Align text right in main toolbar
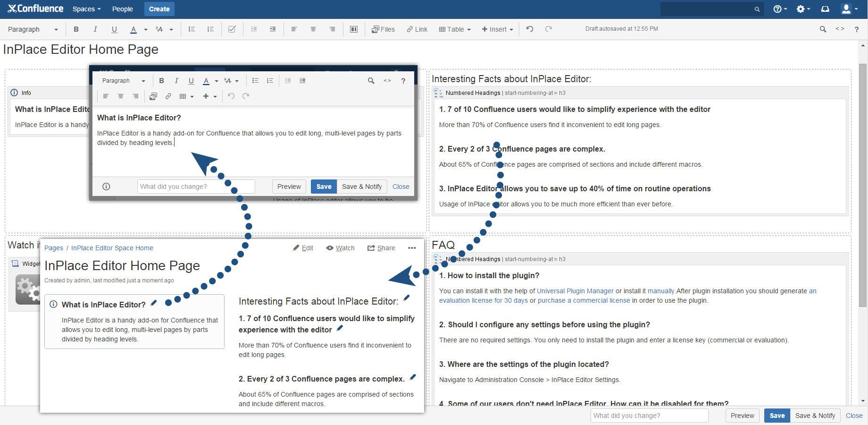 (332, 29)
